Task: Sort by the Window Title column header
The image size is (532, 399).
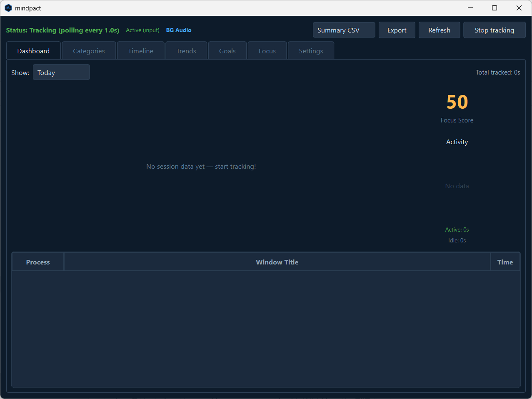Action: click(x=277, y=262)
